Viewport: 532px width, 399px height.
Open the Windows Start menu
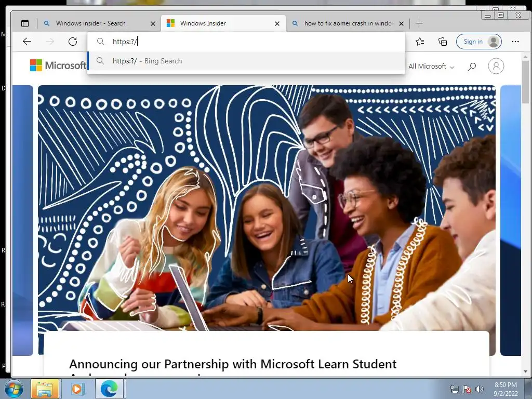tap(14, 389)
